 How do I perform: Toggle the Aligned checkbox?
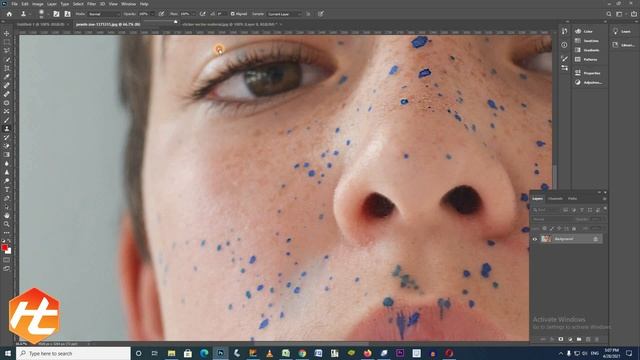233,14
